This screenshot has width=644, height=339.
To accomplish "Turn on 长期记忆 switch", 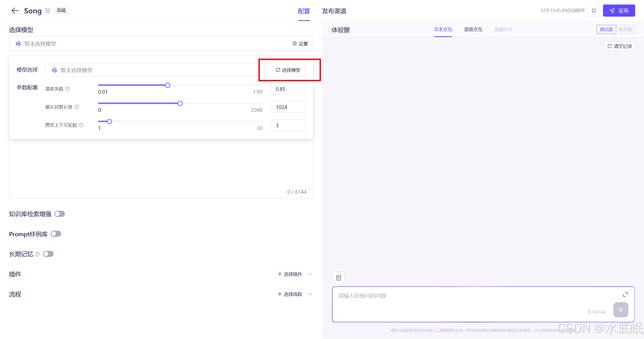I will pyautogui.click(x=48, y=254).
